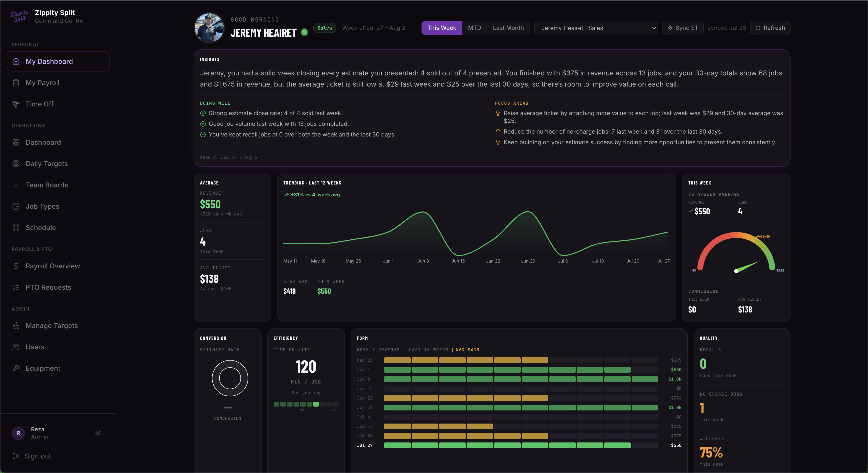The width and height of the screenshot is (868, 473).
Task: Navigate to Team Boards
Action: point(58,185)
